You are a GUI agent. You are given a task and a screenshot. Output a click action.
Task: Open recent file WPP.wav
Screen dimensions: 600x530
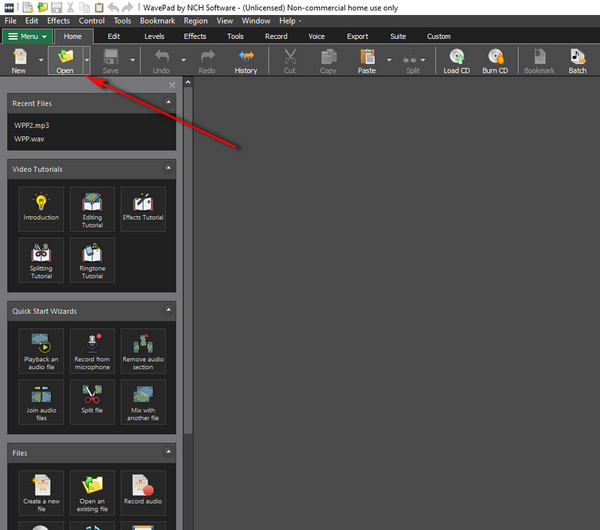click(x=29, y=139)
